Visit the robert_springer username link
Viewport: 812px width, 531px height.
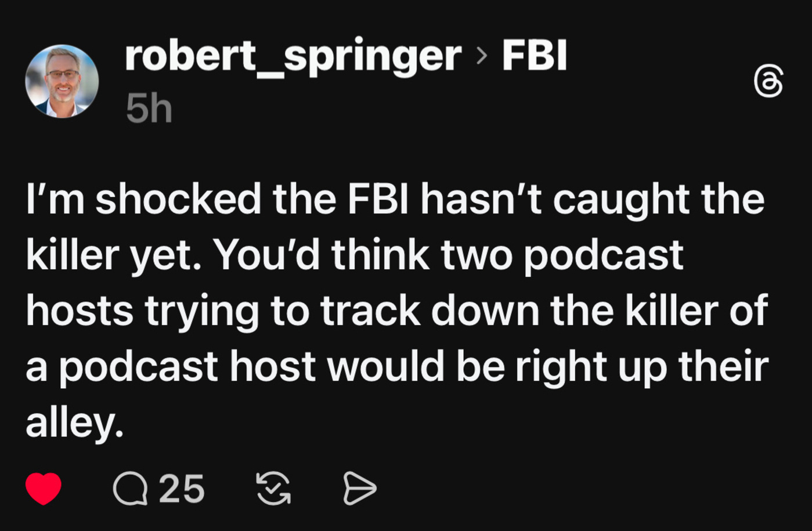pyautogui.click(x=293, y=56)
